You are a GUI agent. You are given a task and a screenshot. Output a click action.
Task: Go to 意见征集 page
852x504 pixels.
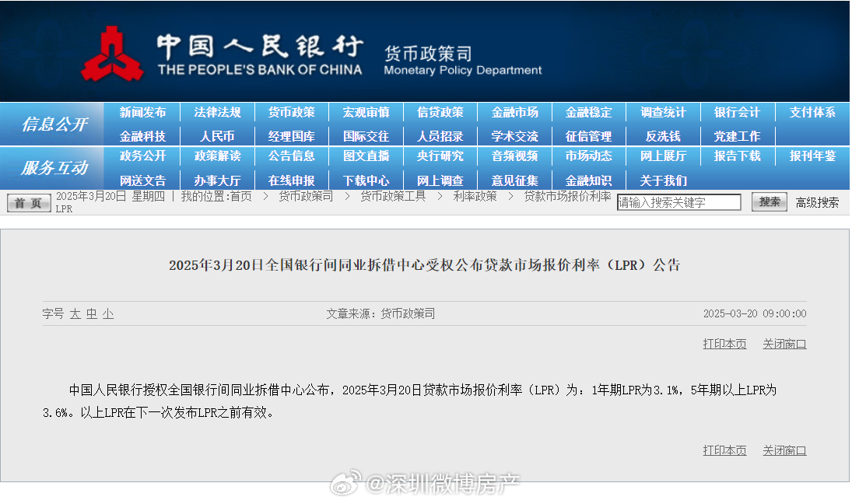514,180
